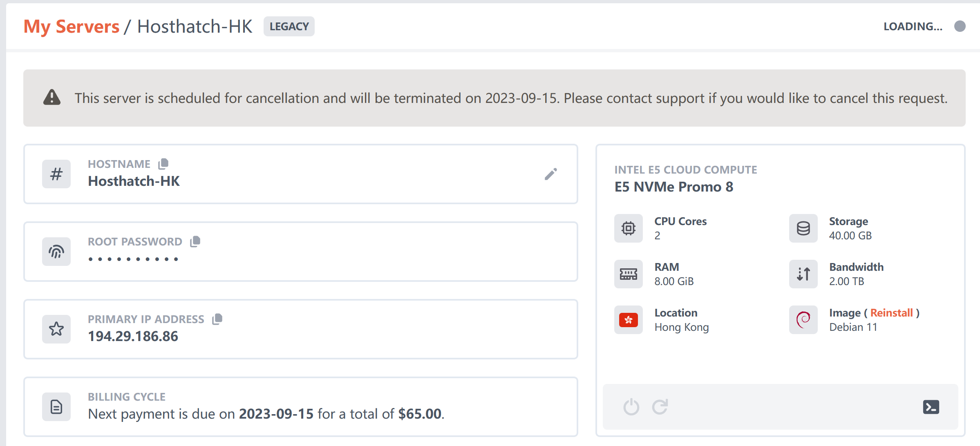Click the IP address 194.29.186.86

point(133,336)
